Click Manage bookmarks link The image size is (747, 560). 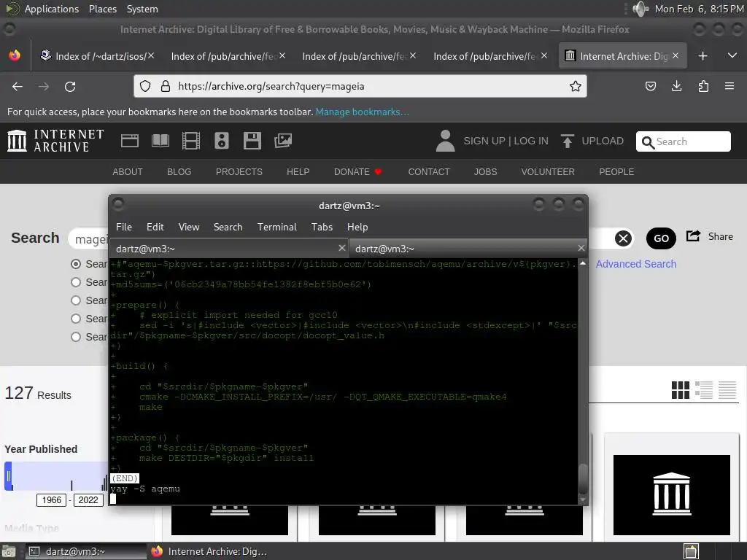point(362,112)
